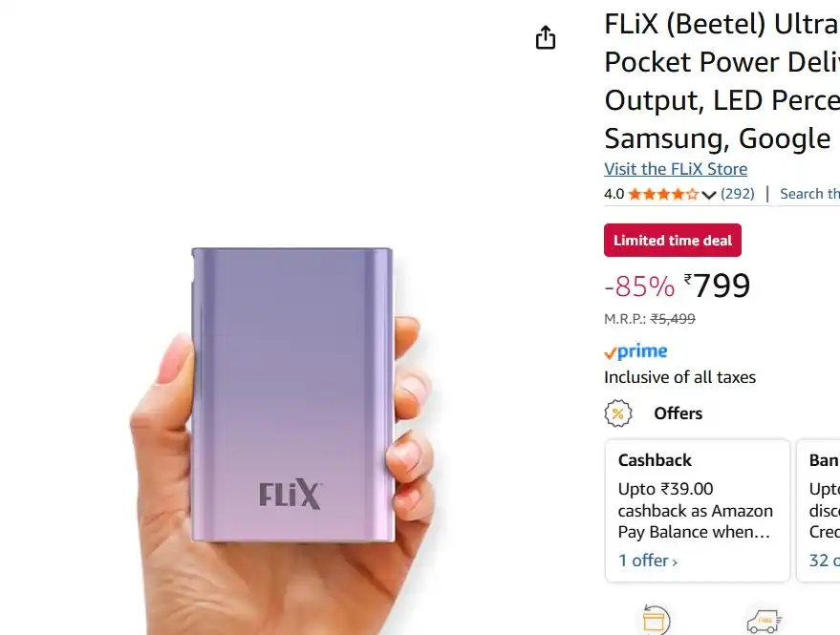Click the FREE delivery truck icon

pyautogui.click(x=763, y=620)
